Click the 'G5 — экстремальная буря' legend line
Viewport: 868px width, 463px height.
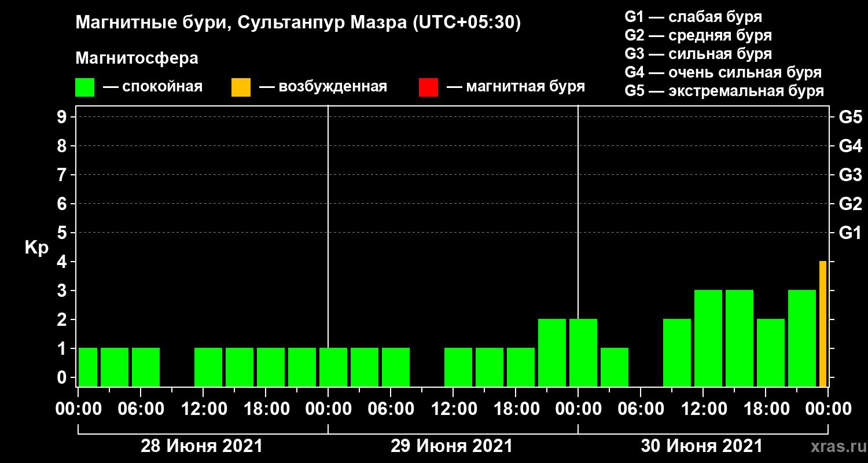pyautogui.click(x=724, y=91)
